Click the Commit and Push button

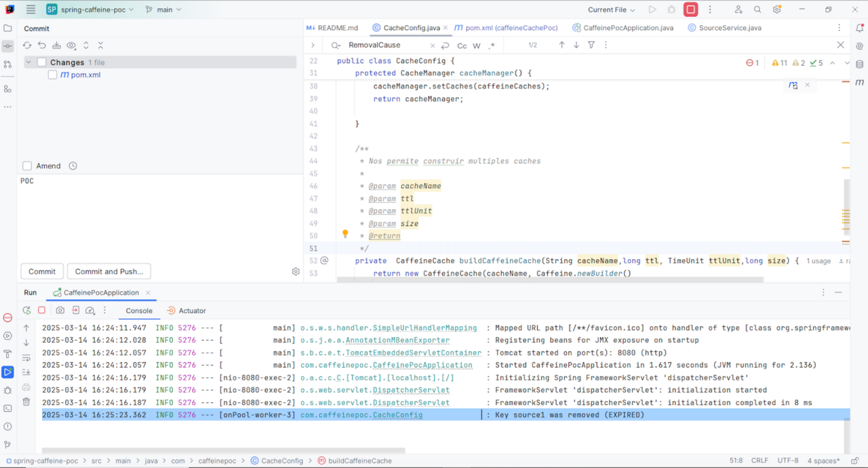tap(108, 271)
